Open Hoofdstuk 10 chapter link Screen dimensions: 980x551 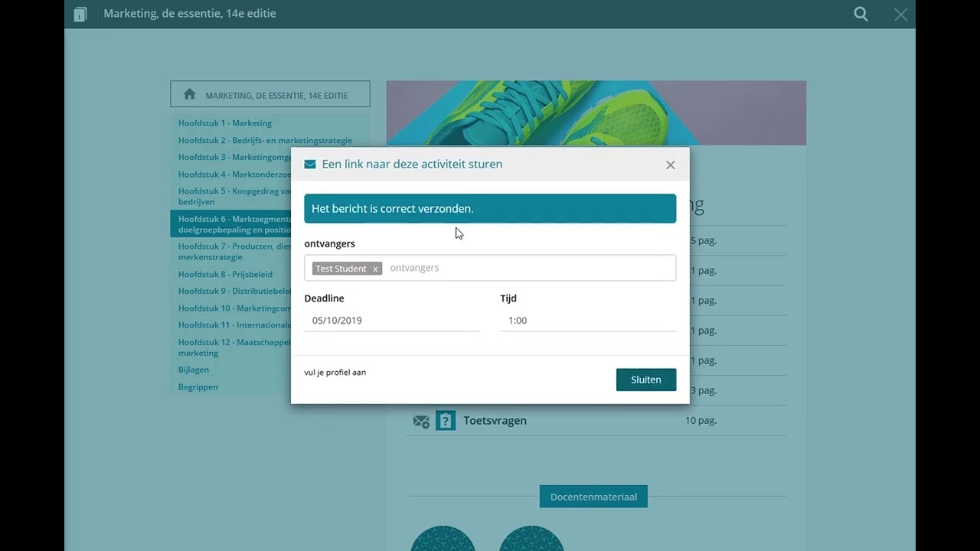point(234,308)
